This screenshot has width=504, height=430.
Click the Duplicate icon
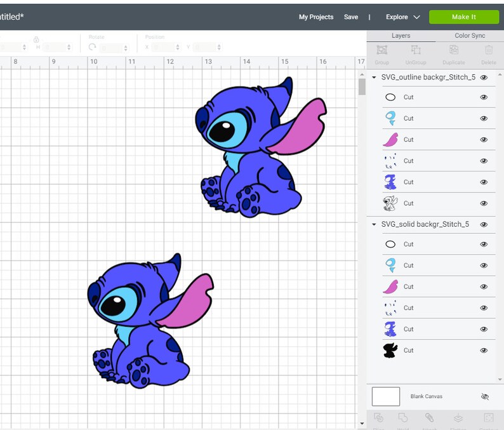[453, 50]
